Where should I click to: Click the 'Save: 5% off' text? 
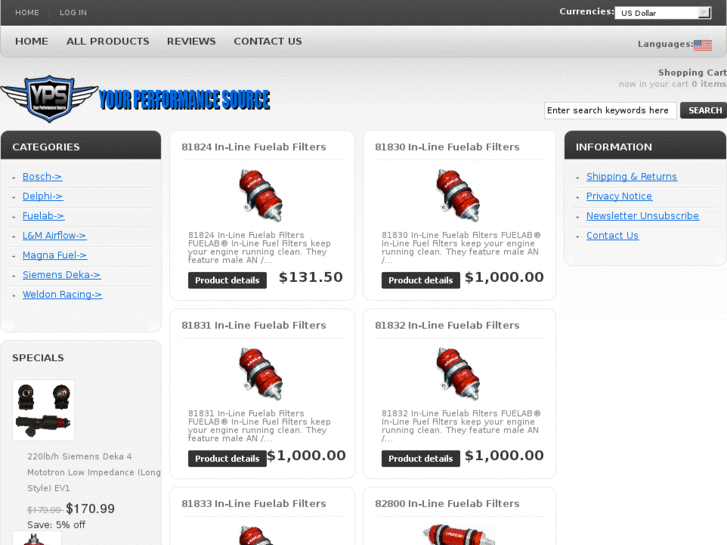coord(56,525)
